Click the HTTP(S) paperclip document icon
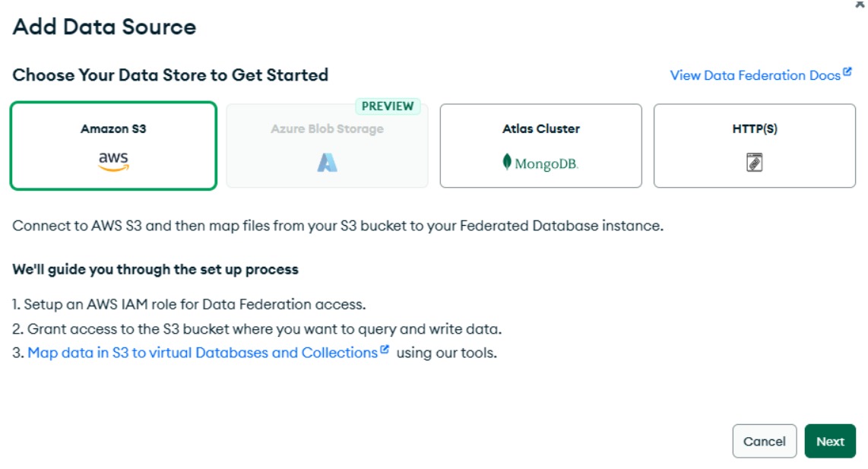868x469 pixels. click(754, 162)
